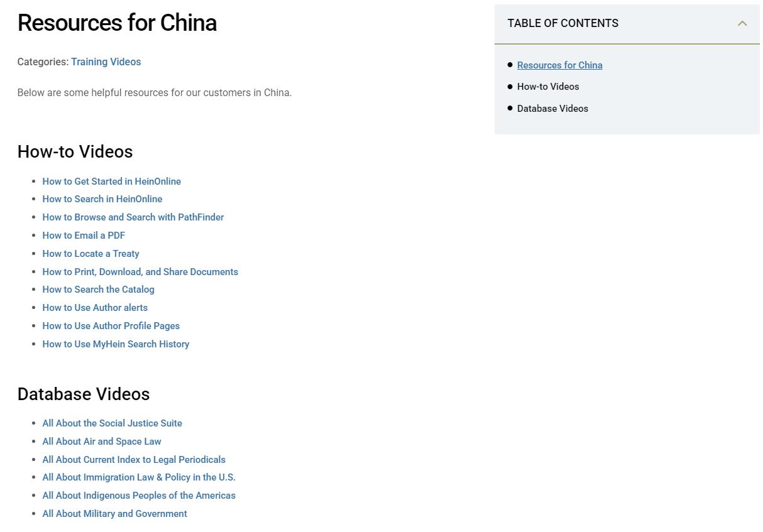
Task: Open All About the Social Justice Suite
Action: 112,423
